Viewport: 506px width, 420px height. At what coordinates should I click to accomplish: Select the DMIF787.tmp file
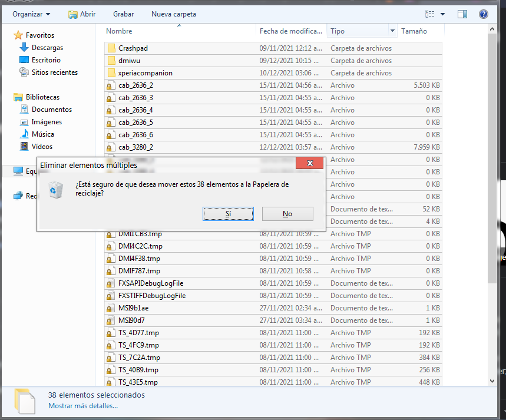[273, 271]
